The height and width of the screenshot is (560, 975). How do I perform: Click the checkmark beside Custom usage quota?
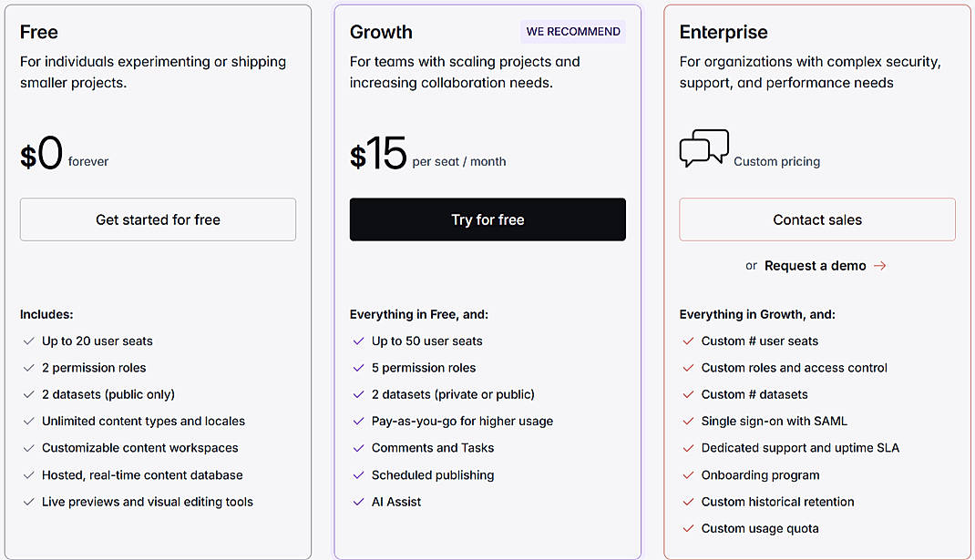point(687,528)
